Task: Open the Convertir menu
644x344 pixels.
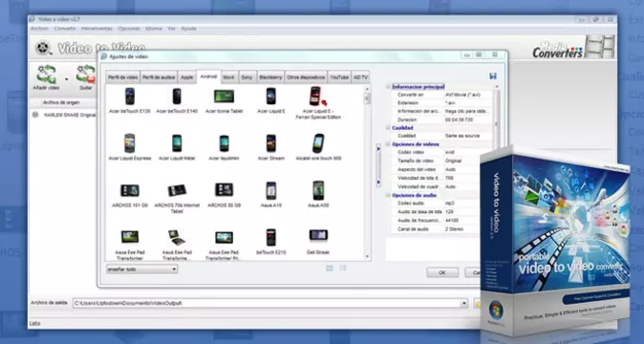Action: pos(65,29)
